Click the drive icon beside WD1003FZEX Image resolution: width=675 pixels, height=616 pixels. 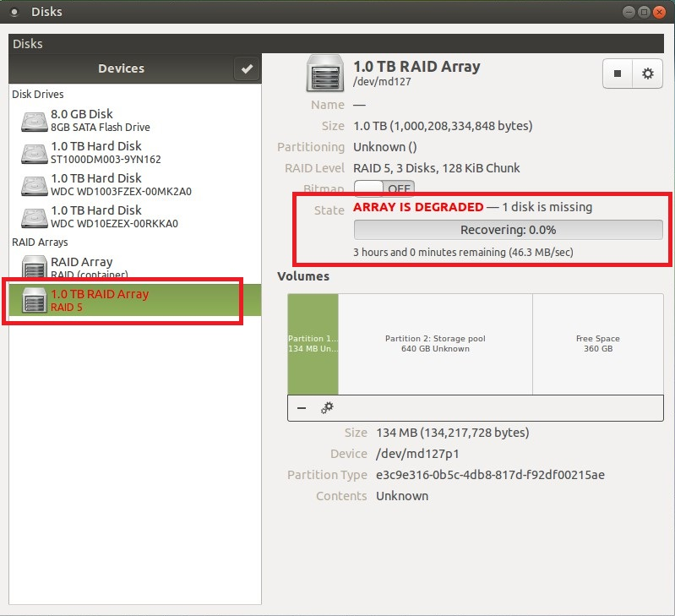click(35, 186)
